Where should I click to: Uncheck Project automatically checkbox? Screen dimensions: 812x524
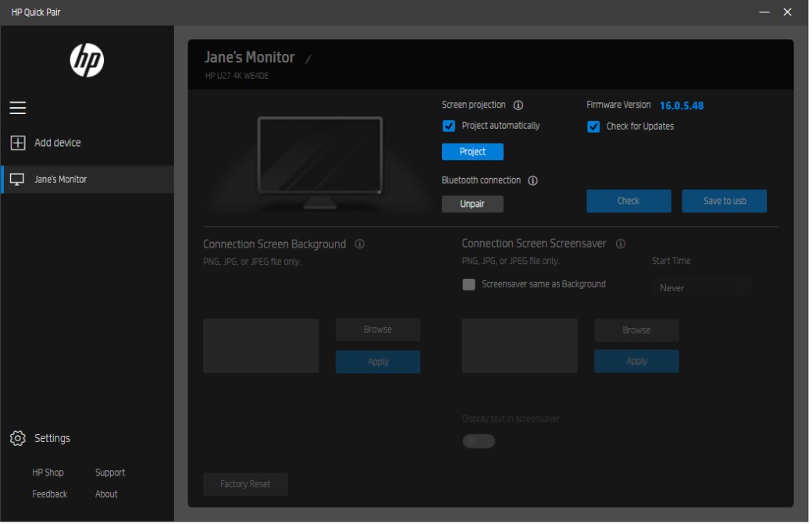[450, 127]
